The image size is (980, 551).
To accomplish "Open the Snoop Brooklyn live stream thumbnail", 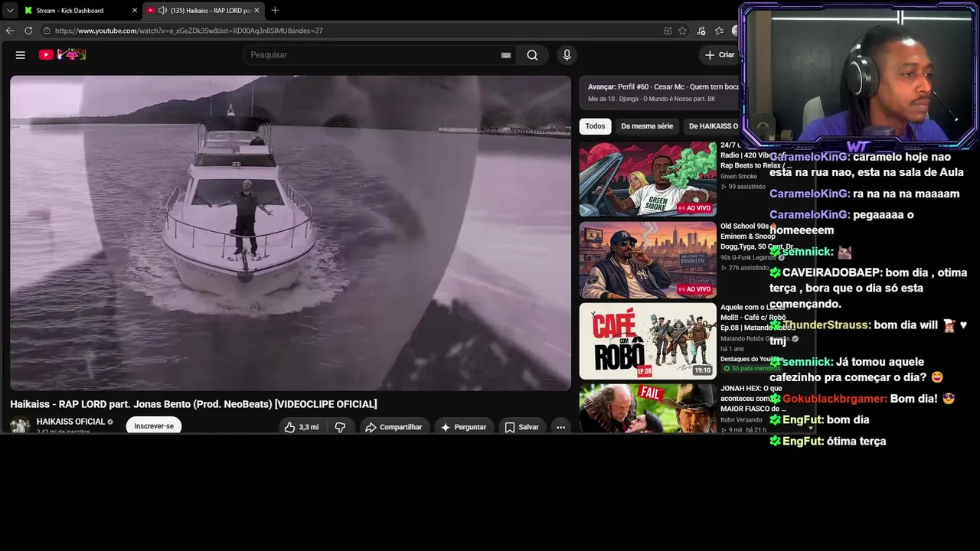I will (x=648, y=260).
